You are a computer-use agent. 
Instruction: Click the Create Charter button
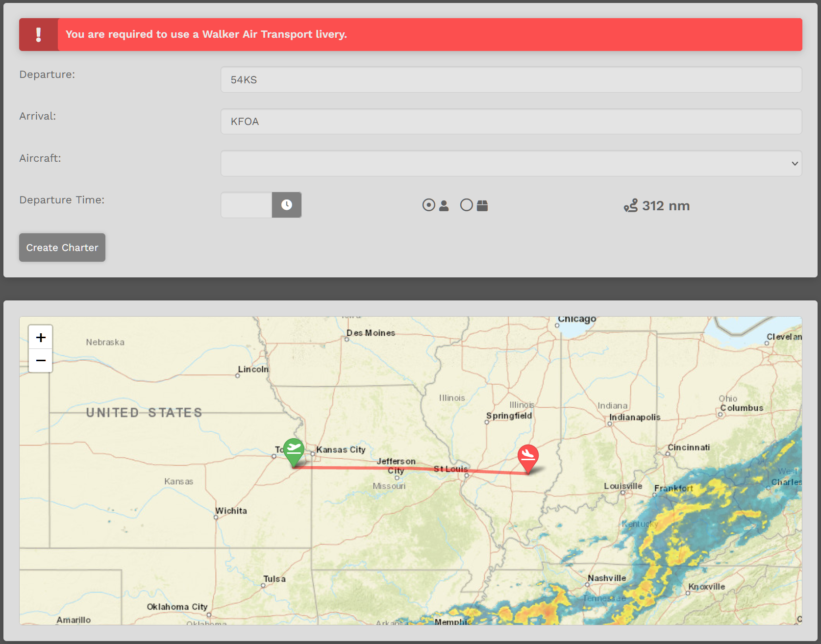[62, 248]
